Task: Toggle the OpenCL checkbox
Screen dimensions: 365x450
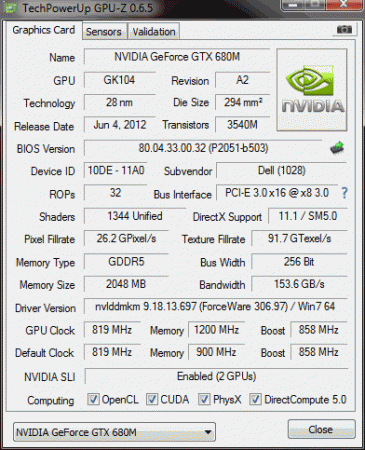Action: (93, 399)
